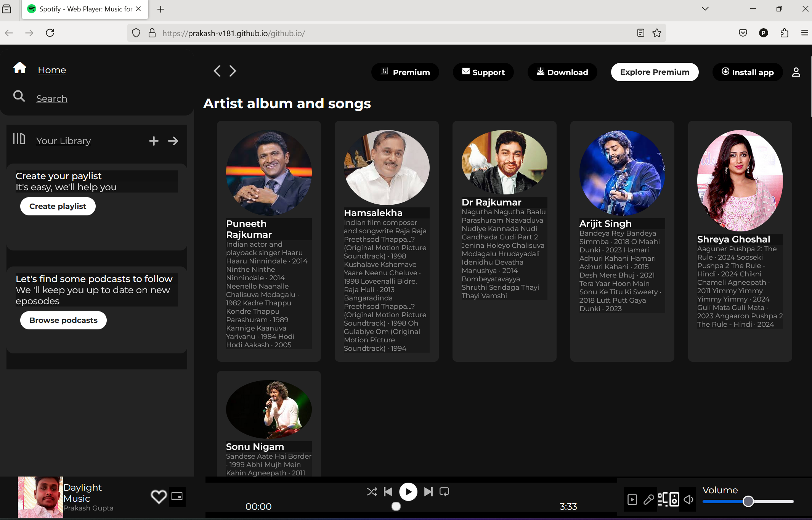Image resolution: width=812 pixels, height=520 pixels.
Task: Open Shreya Ghoshal artist photo
Action: pyautogui.click(x=740, y=181)
